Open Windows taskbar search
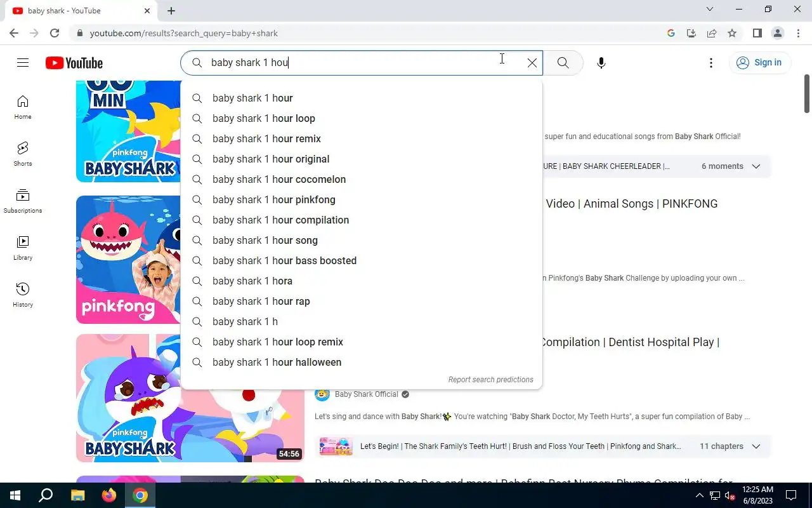Image resolution: width=812 pixels, height=508 pixels. (x=46, y=495)
